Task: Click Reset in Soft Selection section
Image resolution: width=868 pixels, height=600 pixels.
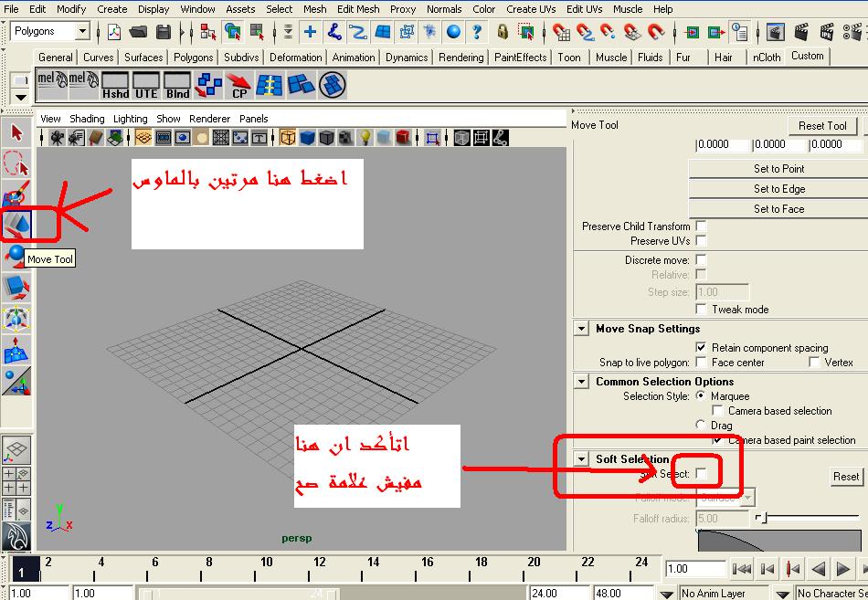Action: (x=846, y=476)
